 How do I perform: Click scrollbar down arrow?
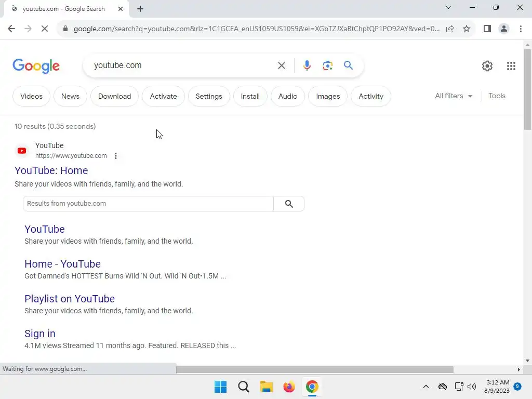tap(527, 361)
